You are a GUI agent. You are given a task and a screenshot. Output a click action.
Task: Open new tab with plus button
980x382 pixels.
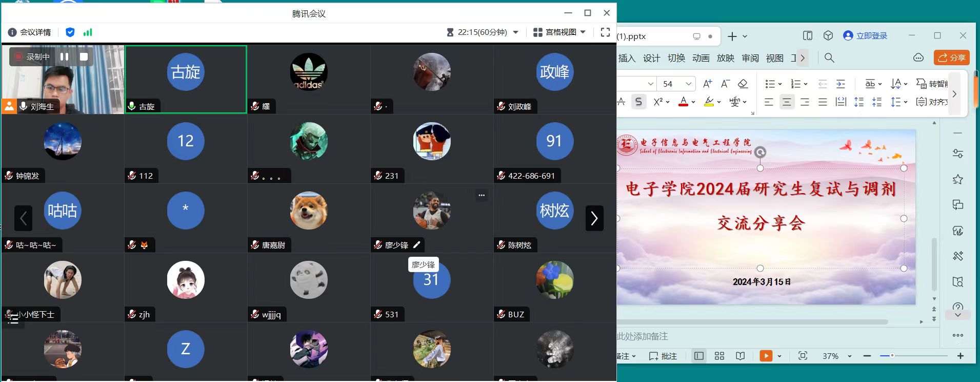pos(732,36)
